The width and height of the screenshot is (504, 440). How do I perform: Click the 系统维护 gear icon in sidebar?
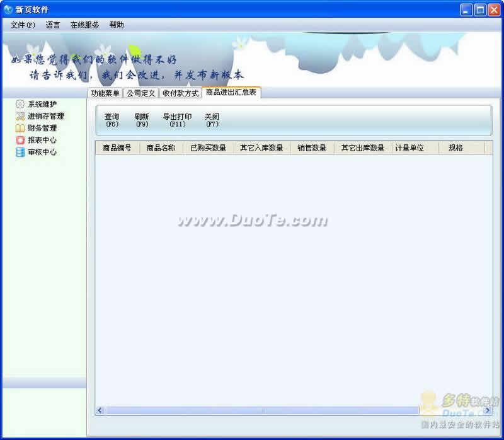(x=20, y=104)
